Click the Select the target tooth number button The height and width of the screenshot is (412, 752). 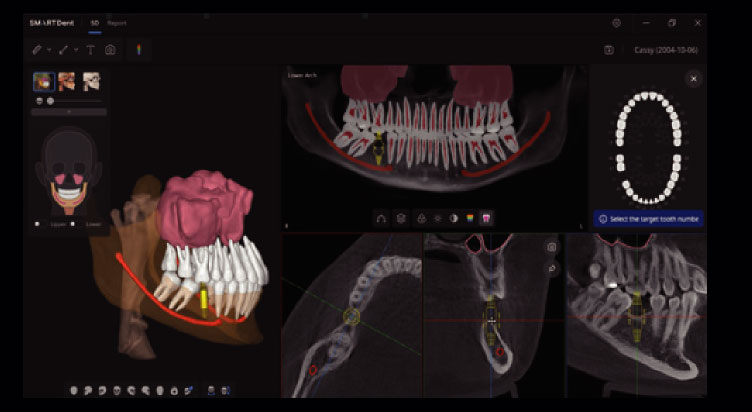[x=649, y=218]
